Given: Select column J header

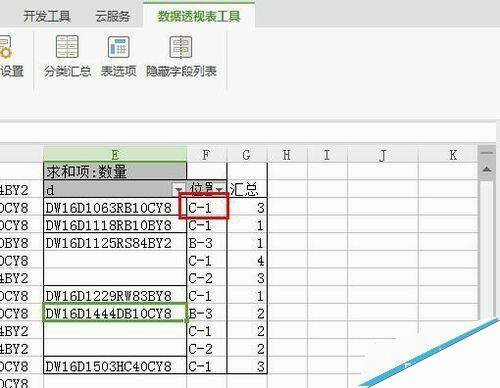Looking at the screenshot, I should click(382, 155).
